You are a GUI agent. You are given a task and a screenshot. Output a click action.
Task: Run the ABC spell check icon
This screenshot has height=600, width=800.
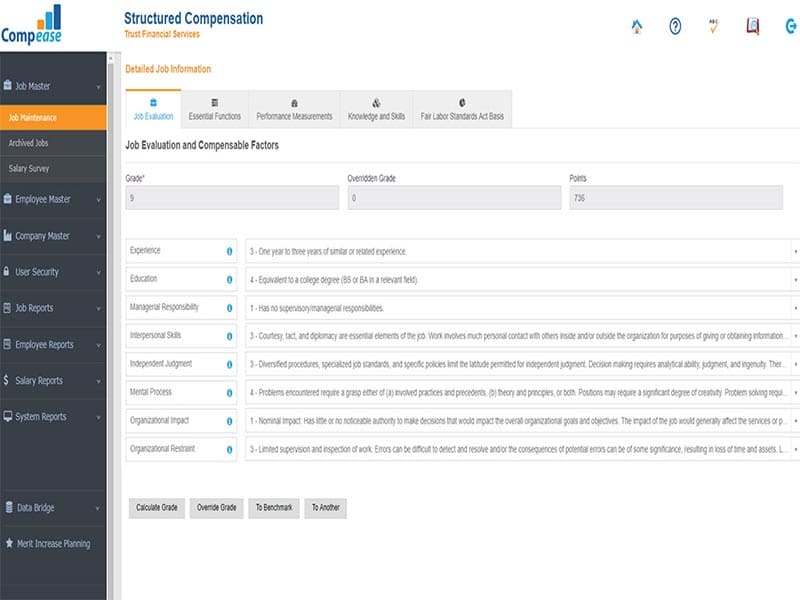(714, 27)
